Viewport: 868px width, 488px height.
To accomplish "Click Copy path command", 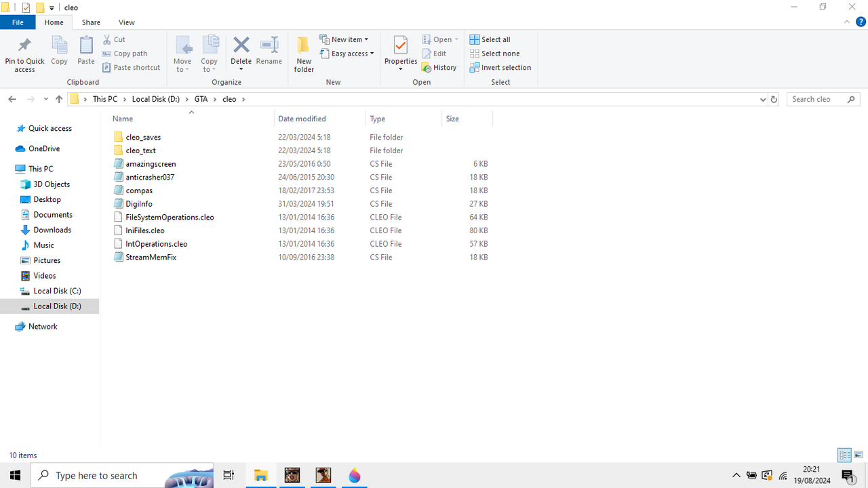I will (x=125, y=54).
